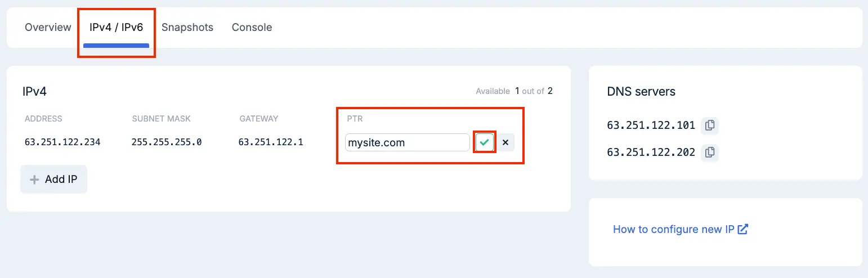Confirm PTR with green checkmark icon
Screen dimensions: 868x278
point(484,142)
